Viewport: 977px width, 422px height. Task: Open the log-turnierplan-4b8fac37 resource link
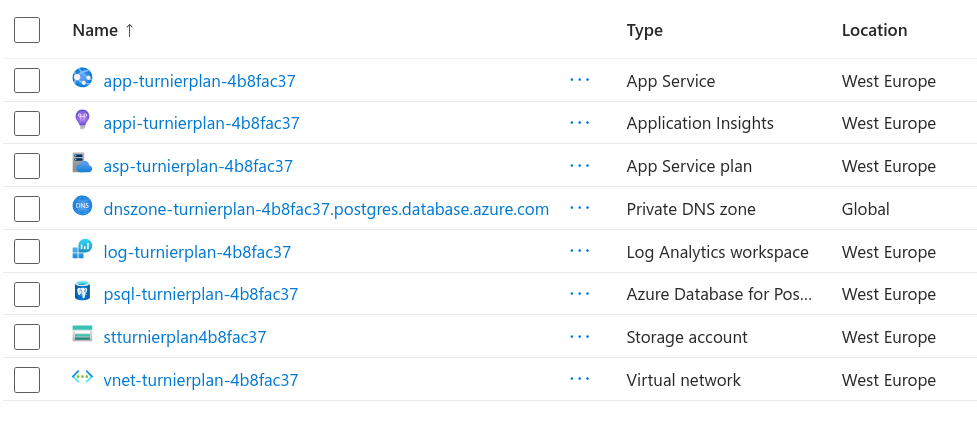click(x=197, y=252)
